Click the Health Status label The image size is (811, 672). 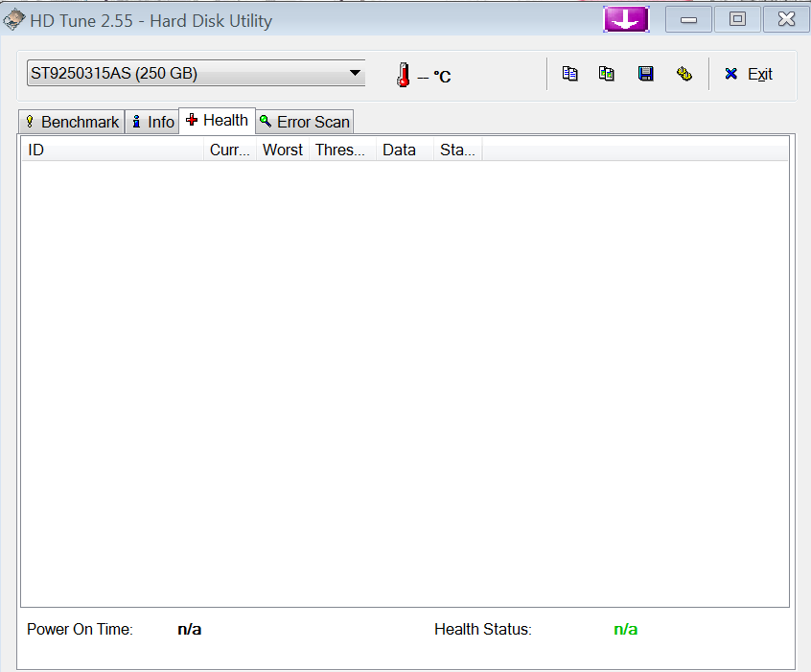coord(483,630)
